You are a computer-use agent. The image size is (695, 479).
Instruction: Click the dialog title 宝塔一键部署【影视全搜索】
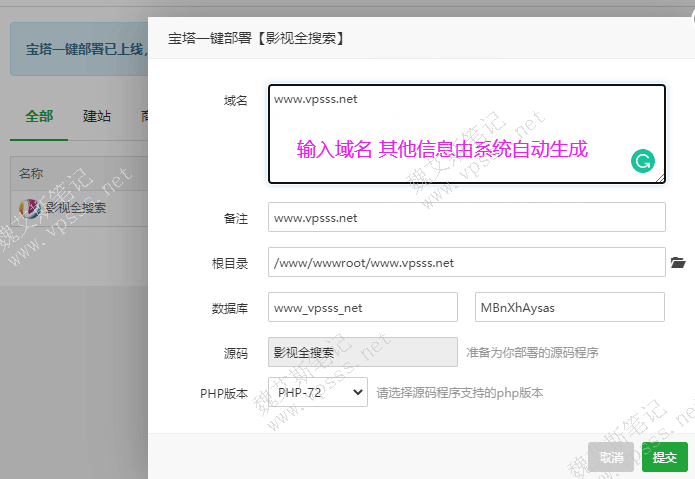point(256,39)
